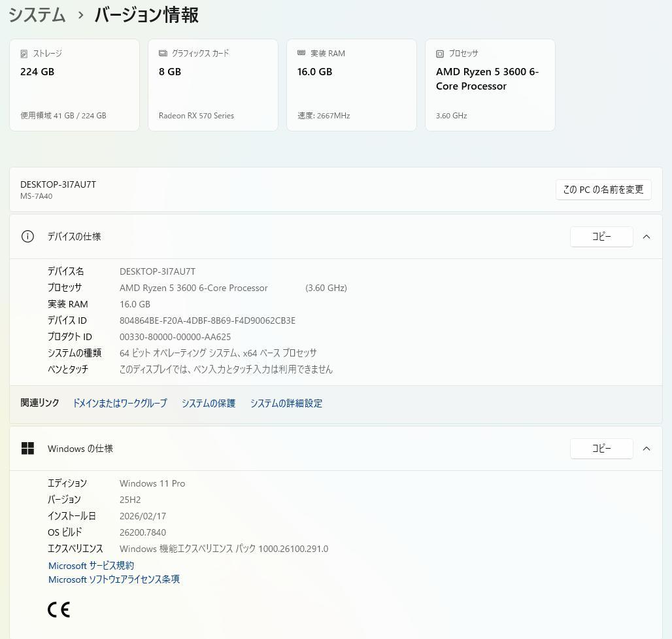Click the Windows の仕様 header label
This screenshot has height=639, width=672.
[x=80, y=449]
